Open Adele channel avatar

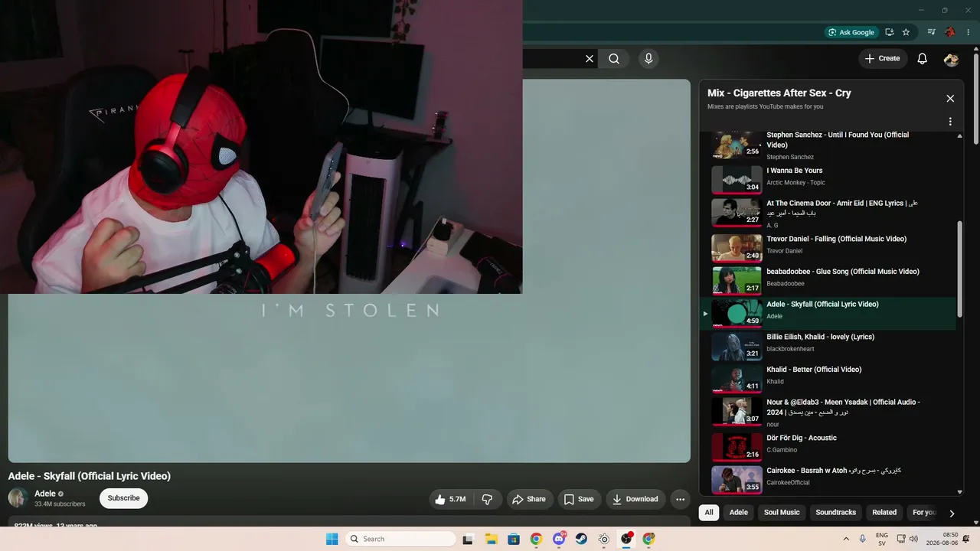[x=18, y=498]
